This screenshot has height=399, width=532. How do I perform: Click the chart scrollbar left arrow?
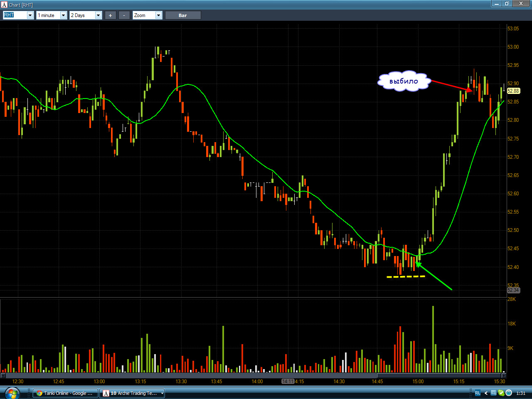2,376
